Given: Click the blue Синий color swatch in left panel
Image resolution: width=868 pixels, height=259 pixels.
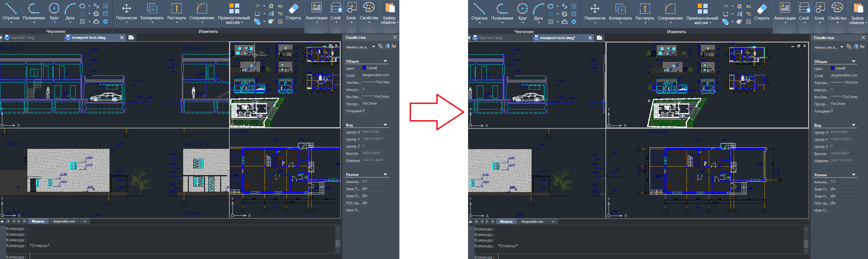Looking at the screenshot, I should pos(364,68).
